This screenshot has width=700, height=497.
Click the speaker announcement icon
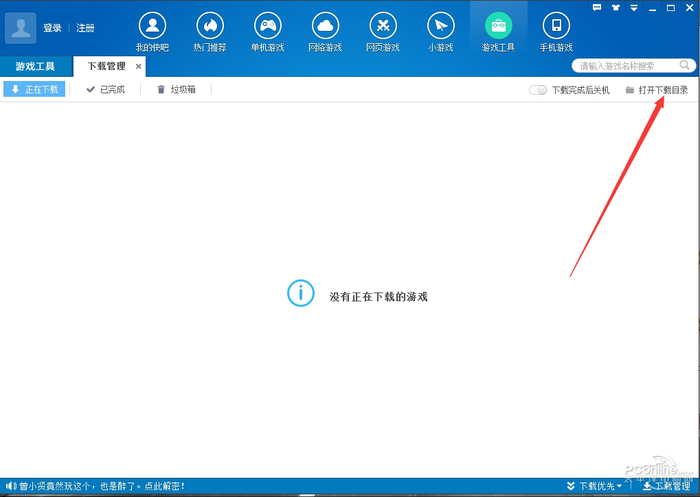pyautogui.click(x=11, y=486)
